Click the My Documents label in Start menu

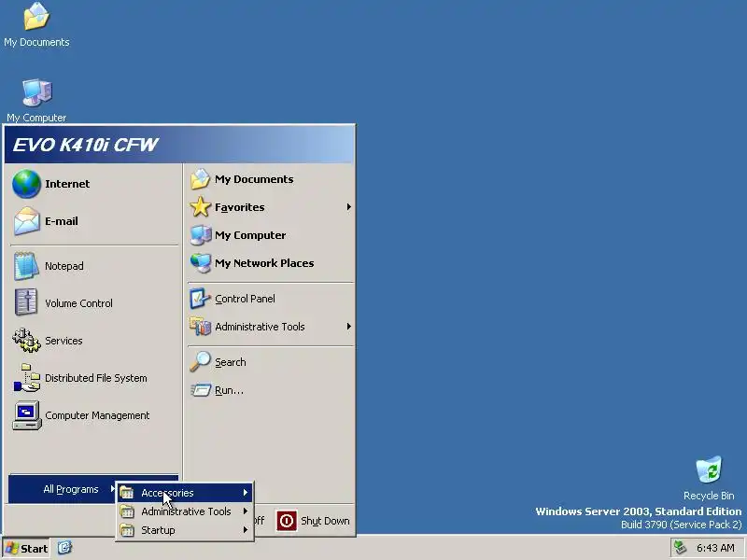pos(254,179)
